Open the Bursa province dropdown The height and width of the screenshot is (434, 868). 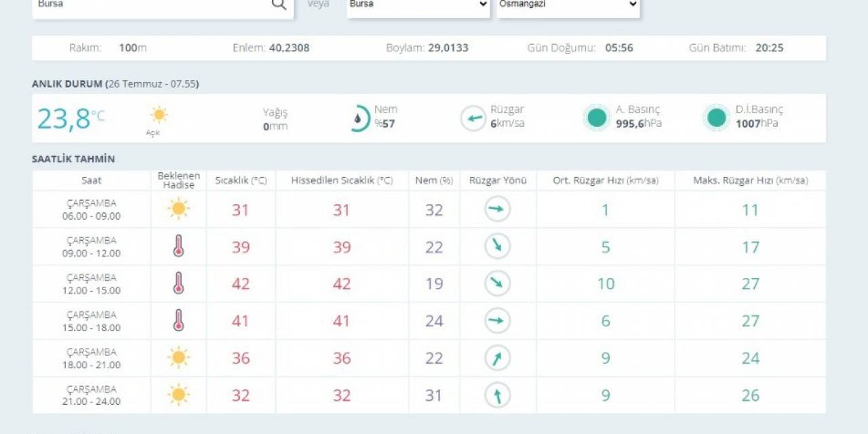pyautogui.click(x=418, y=4)
